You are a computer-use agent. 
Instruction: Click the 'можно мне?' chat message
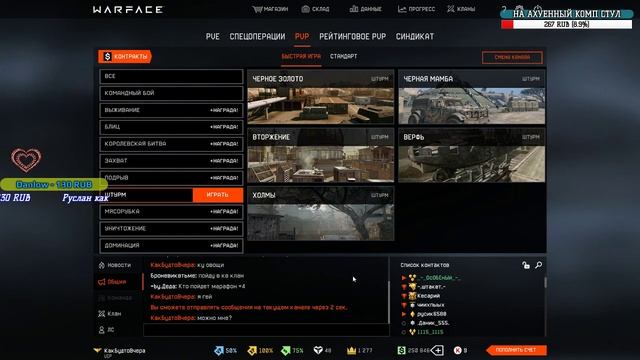click(x=215, y=318)
